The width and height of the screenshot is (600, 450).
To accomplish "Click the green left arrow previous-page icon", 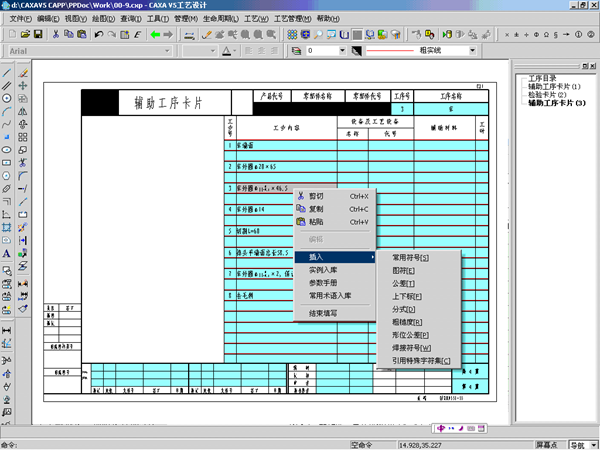I will [153, 34].
